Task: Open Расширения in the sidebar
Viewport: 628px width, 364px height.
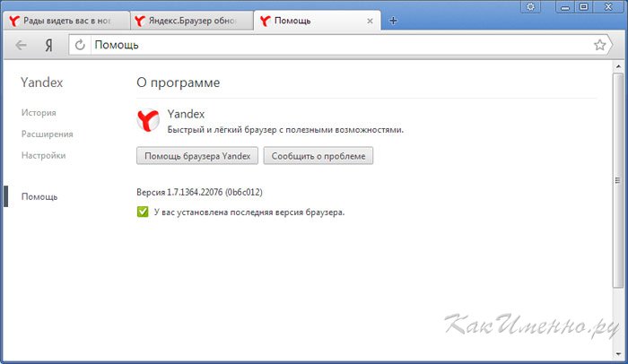Action: 47,134
